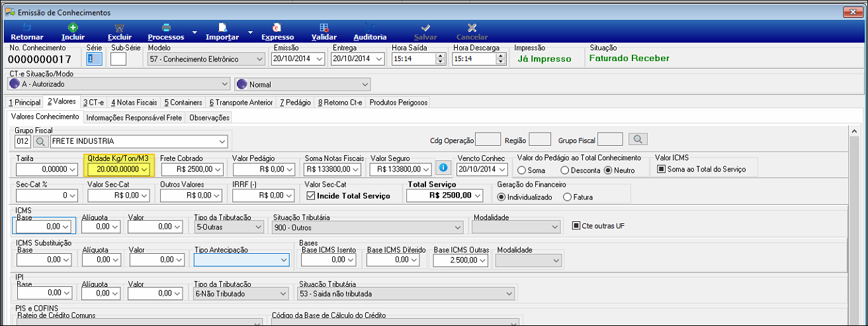Click the Retornar toolbar icon

coord(27,28)
